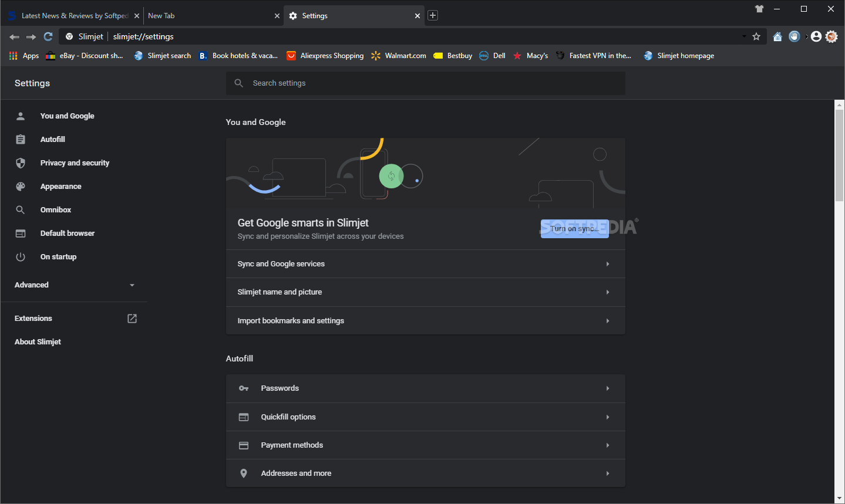Open Passwords row arrow
845x504 pixels.
click(607, 388)
